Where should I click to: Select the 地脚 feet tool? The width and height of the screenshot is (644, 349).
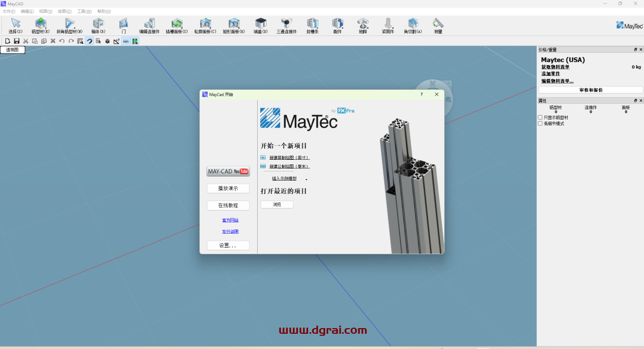click(x=362, y=25)
